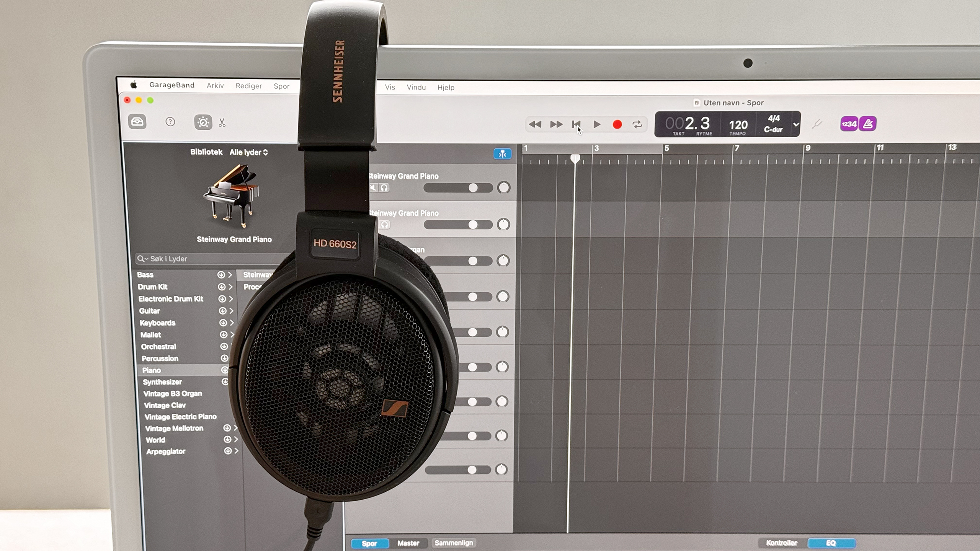Switch to the Master tab

coord(408,543)
